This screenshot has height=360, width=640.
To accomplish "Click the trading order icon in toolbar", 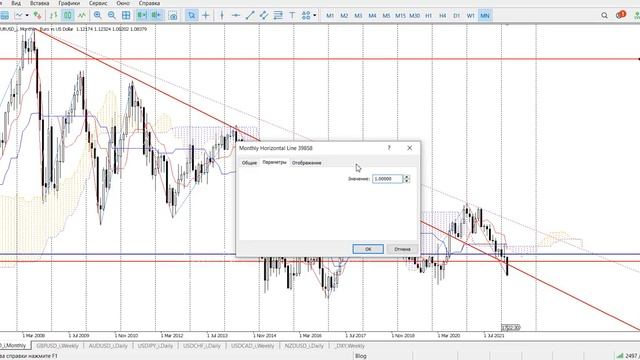I will tap(38, 16).
